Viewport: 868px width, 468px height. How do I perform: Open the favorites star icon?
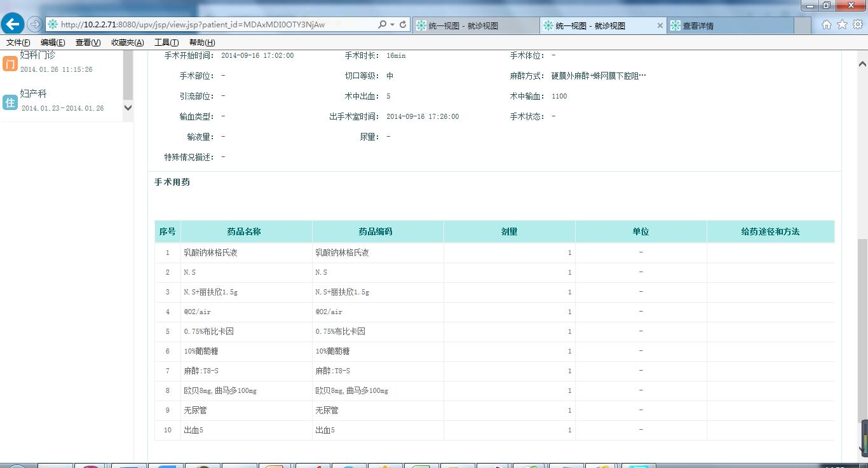click(x=842, y=24)
